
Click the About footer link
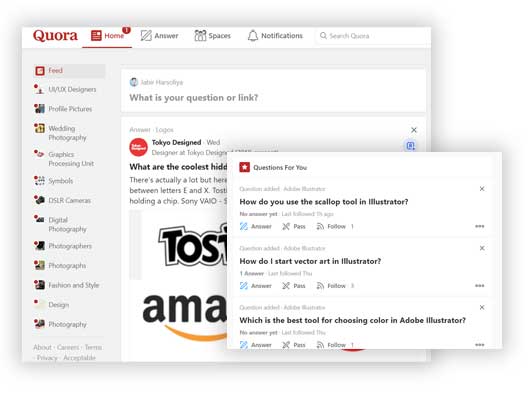point(42,347)
